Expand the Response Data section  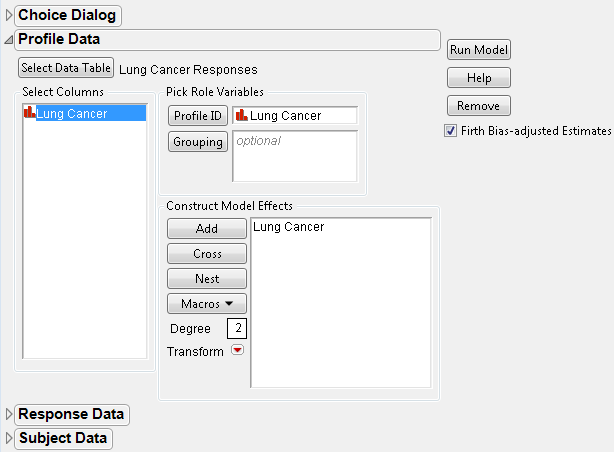[9, 414]
